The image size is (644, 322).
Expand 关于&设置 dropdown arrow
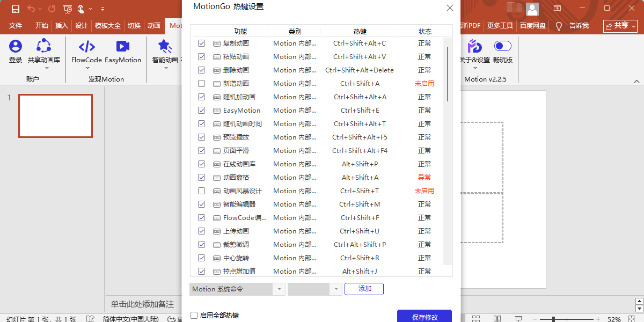pos(474,68)
